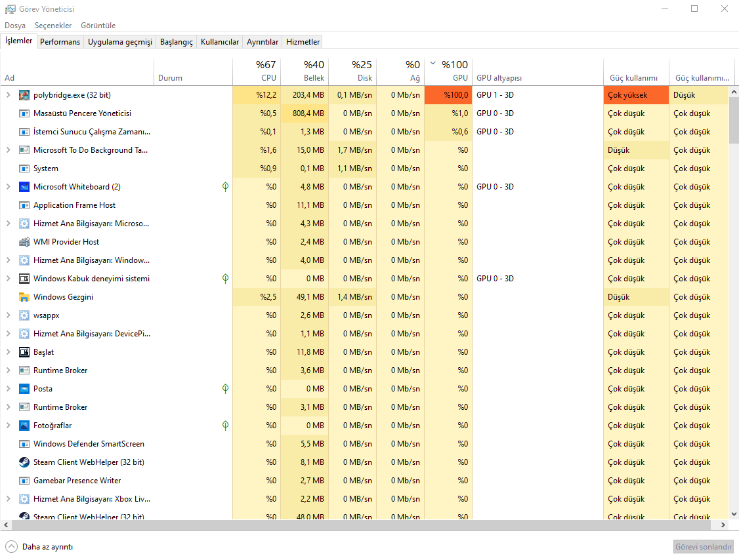Image resolution: width=739 pixels, height=560 pixels.
Task: Click the vertical scrollbar up arrow
Action: 734,92
